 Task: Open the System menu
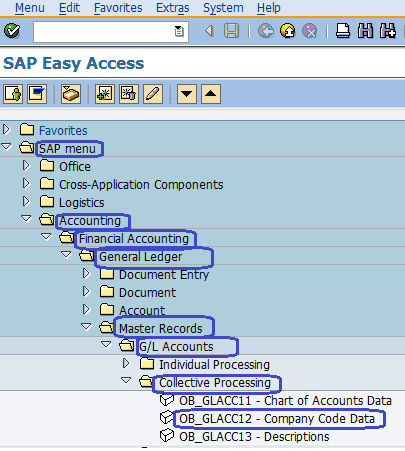pos(223,8)
